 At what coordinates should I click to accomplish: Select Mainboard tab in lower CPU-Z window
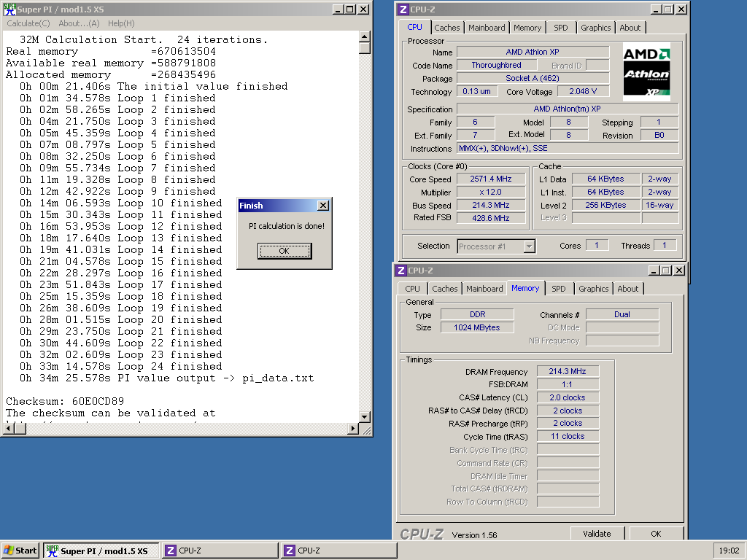[x=484, y=289]
